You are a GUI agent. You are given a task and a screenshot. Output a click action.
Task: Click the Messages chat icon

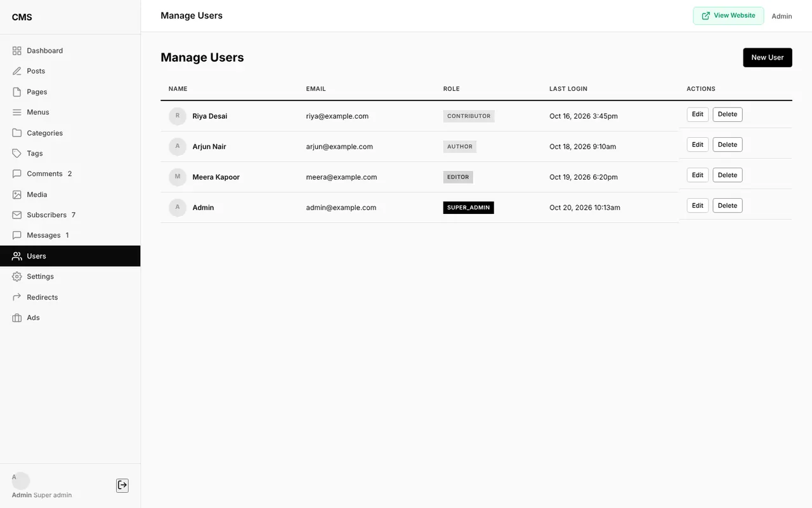coord(17,236)
